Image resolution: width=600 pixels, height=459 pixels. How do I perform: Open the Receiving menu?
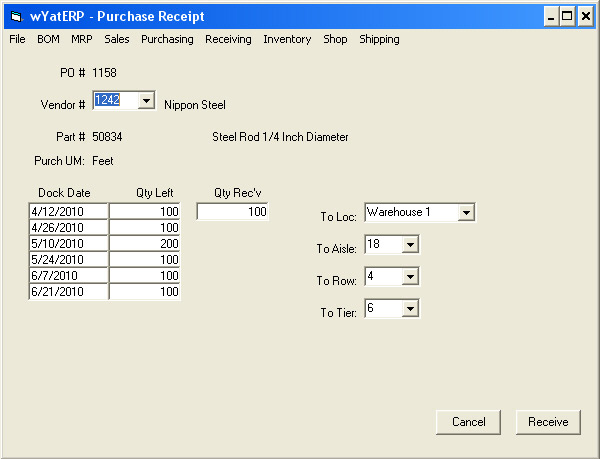(228, 39)
